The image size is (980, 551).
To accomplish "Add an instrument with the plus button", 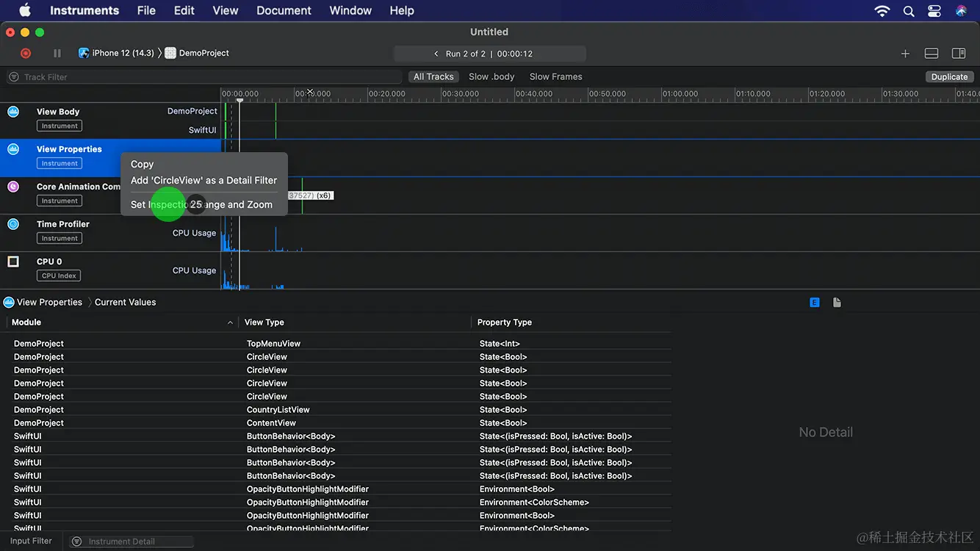I will click(x=905, y=54).
